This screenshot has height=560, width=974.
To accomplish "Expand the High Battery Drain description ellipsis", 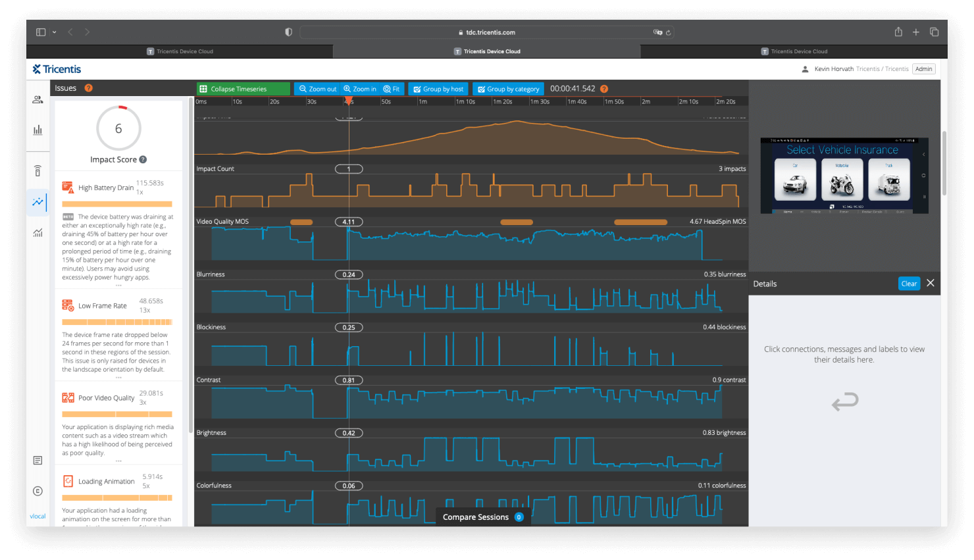I will (118, 286).
